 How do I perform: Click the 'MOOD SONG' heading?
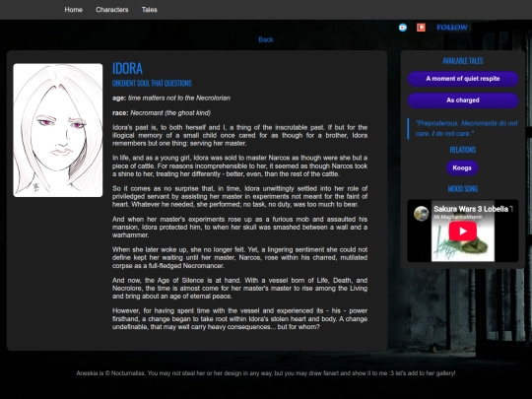click(463, 189)
